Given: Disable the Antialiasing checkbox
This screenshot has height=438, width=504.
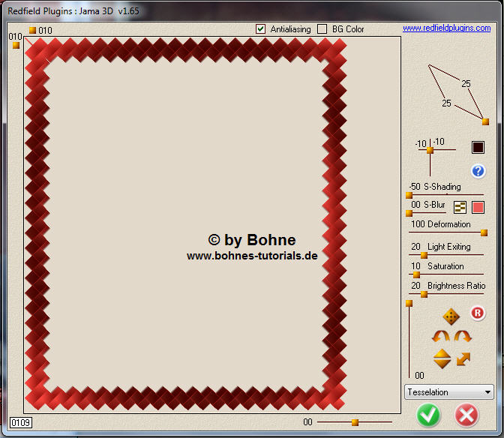Looking at the screenshot, I should click(x=261, y=29).
